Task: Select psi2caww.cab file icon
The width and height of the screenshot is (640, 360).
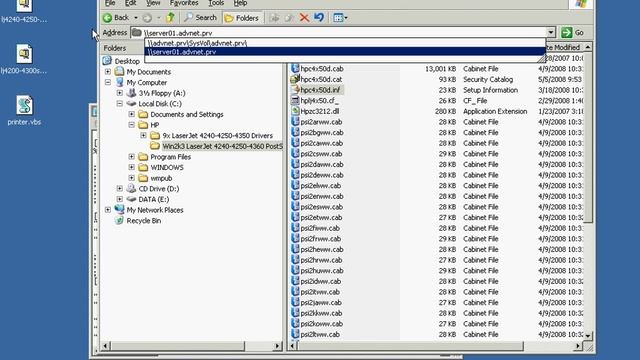Action: point(295,143)
